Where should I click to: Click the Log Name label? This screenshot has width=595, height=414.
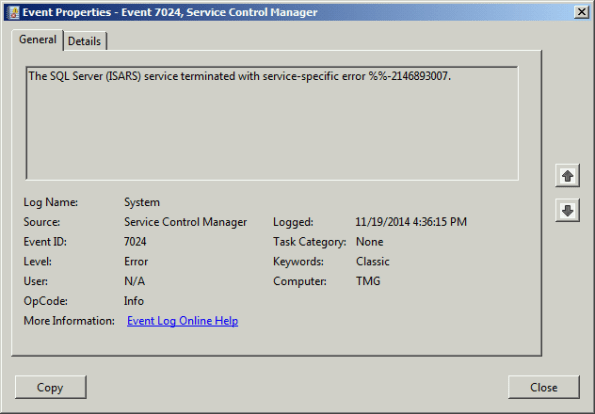[50, 202]
